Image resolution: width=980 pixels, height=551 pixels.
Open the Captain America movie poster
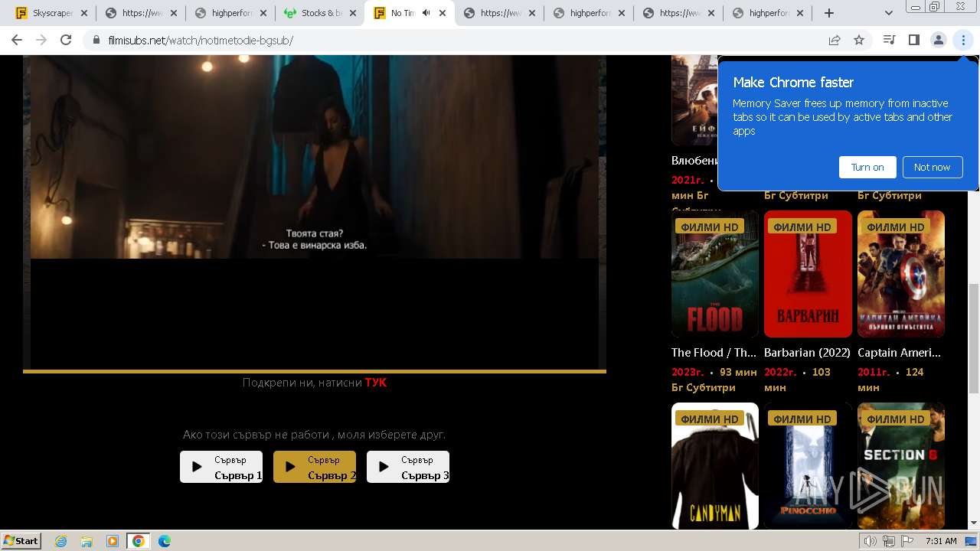pyautogui.click(x=901, y=274)
